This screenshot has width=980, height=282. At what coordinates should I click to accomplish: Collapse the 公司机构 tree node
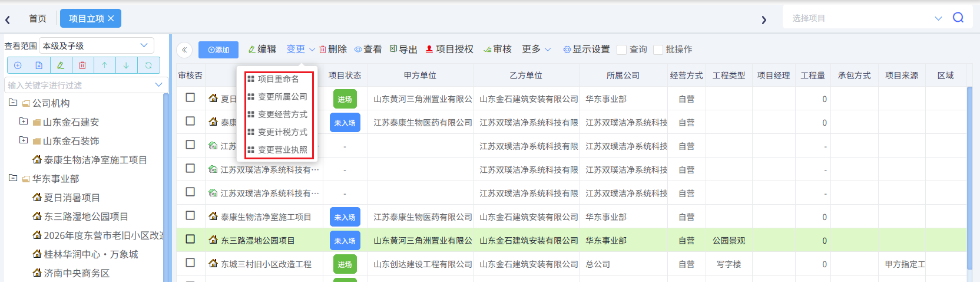(x=13, y=103)
